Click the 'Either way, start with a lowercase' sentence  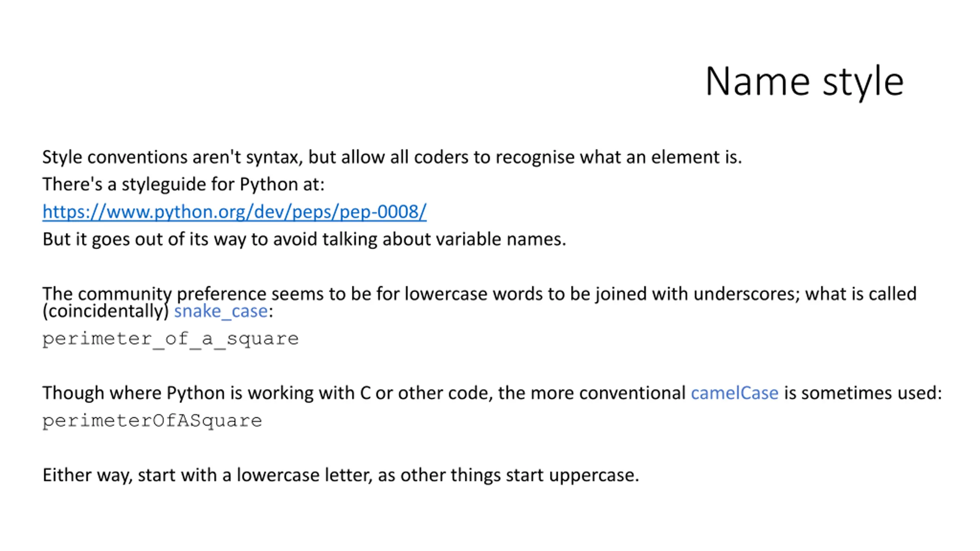pyautogui.click(x=341, y=475)
